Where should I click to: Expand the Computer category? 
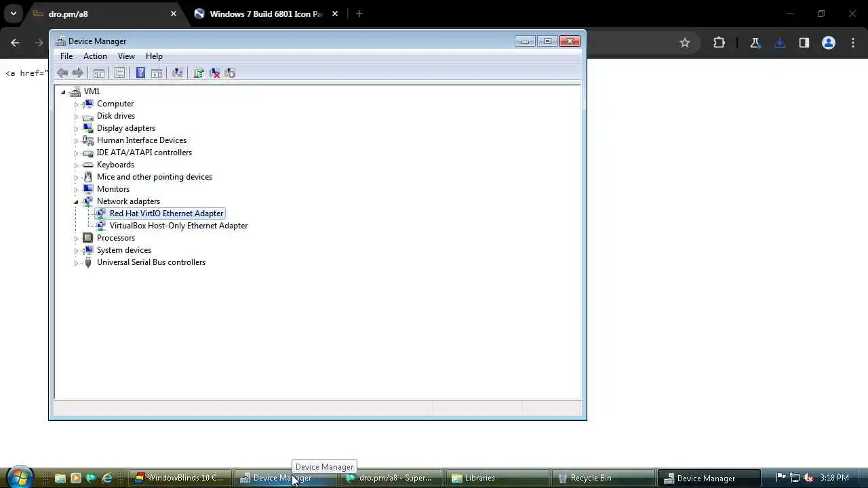click(76, 104)
